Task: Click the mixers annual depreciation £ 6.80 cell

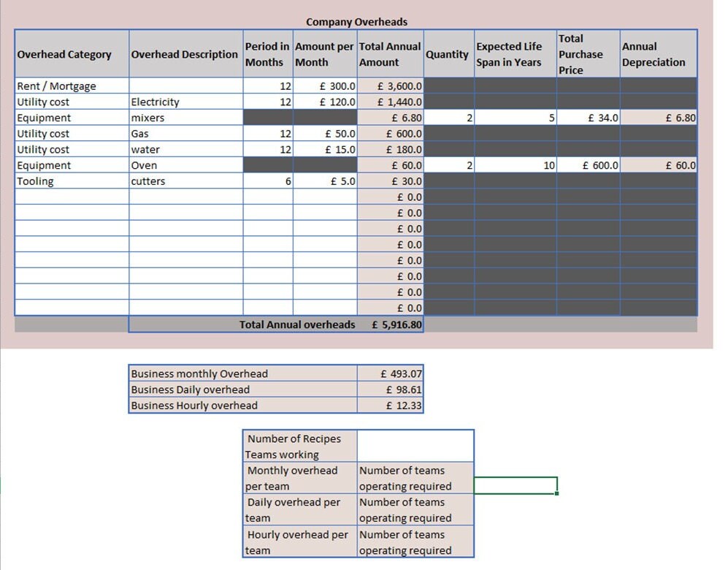Action: point(659,118)
